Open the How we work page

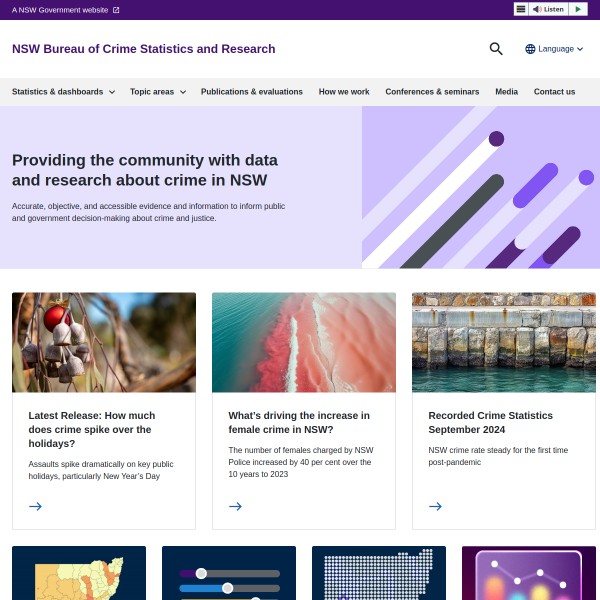tap(344, 92)
